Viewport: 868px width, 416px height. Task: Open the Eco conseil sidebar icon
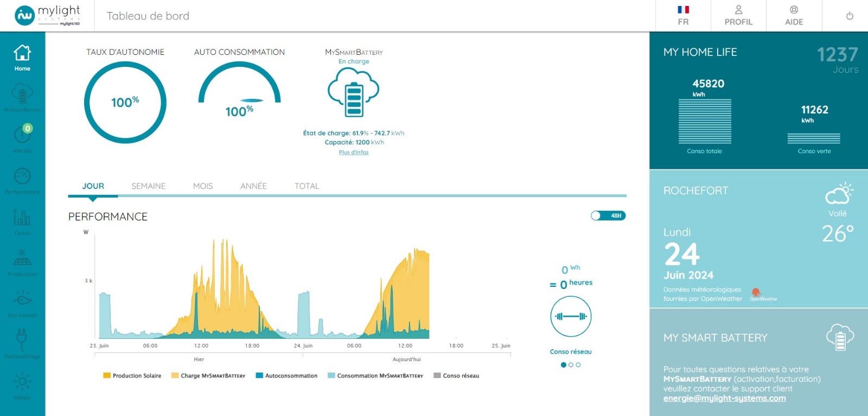coord(22,302)
